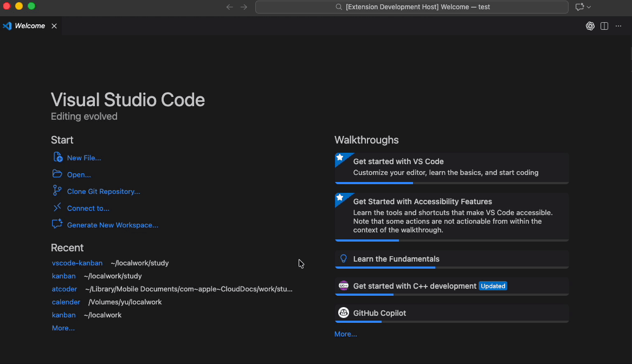
Task: Click the New File icon
Action: point(57,157)
